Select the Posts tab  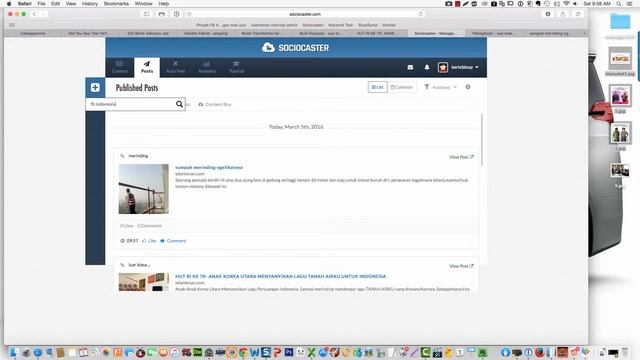pos(147,67)
